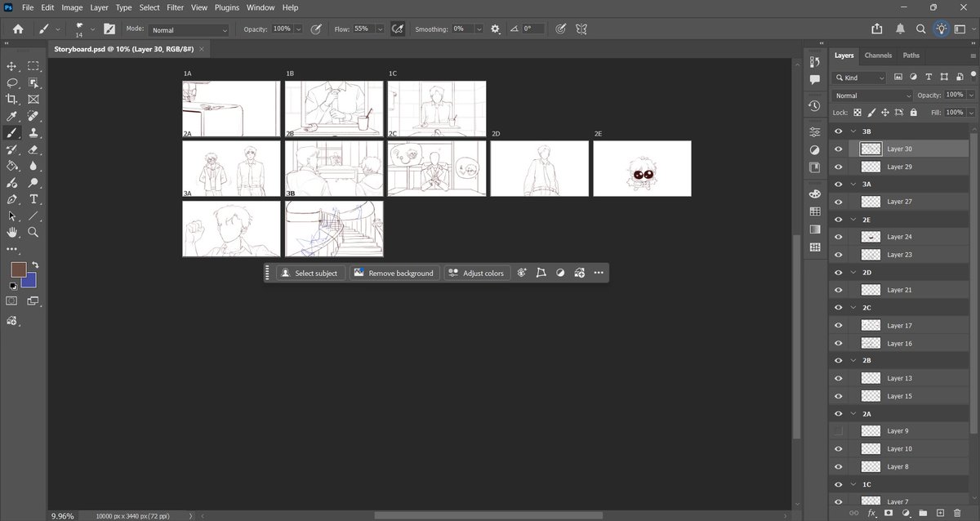Image resolution: width=980 pixels, height=521 pixels.
Task: Hide Layer 30 visibility eye
Action: click(x=839, y=149)
